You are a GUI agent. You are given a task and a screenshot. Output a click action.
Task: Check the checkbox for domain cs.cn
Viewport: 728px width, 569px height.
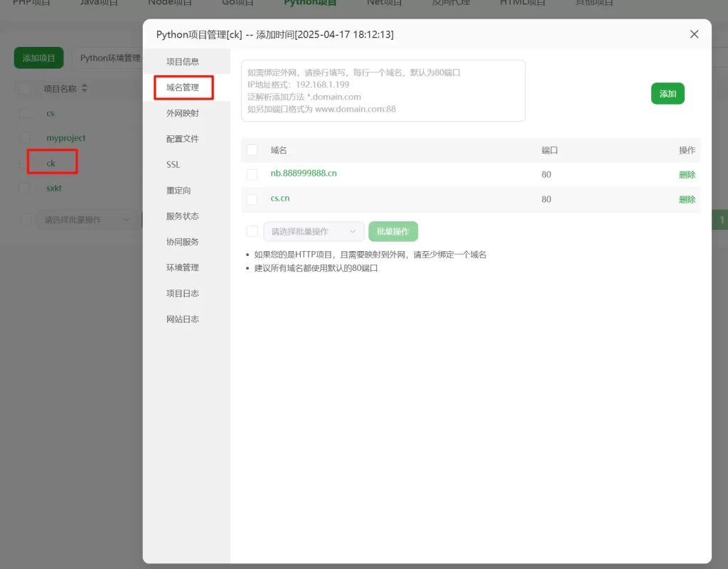pyautogui.click(x=252, y=198)
